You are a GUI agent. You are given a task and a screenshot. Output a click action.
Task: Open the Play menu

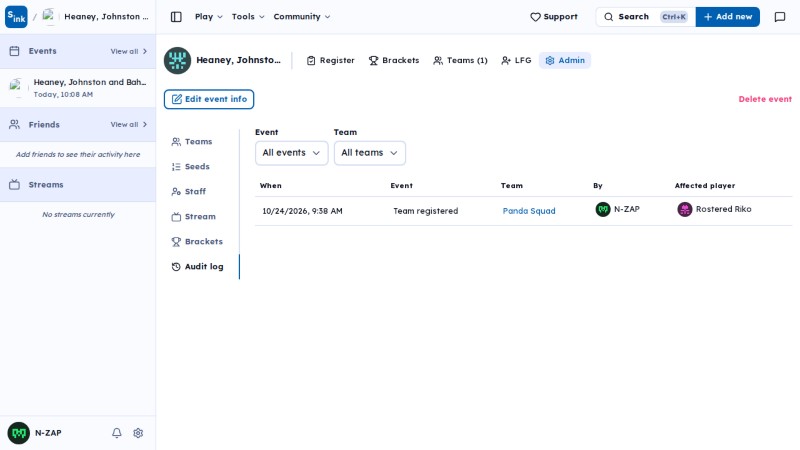point(209,17)
